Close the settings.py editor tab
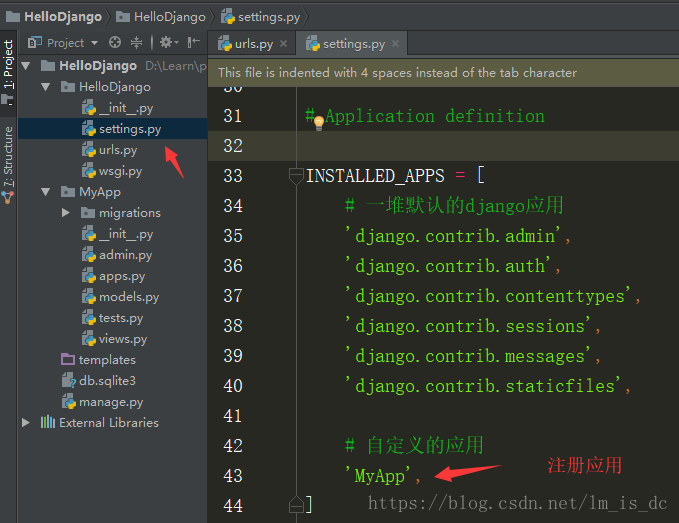The image size is (679, 523). point(395,44)
